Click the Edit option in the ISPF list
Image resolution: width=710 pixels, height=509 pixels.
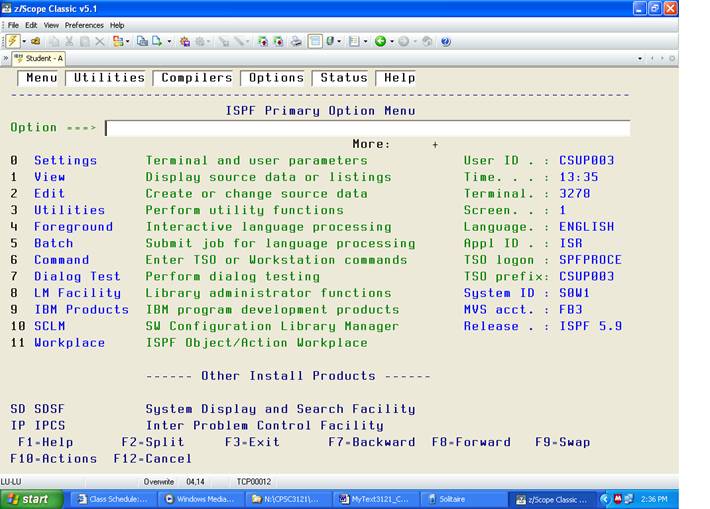click(49, 193)
